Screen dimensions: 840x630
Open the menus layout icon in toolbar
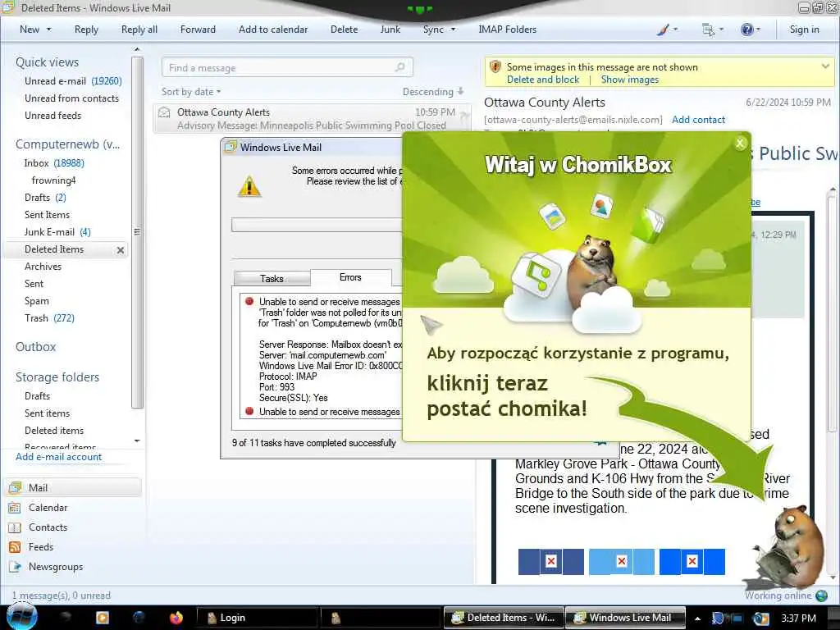pos(708,30)
